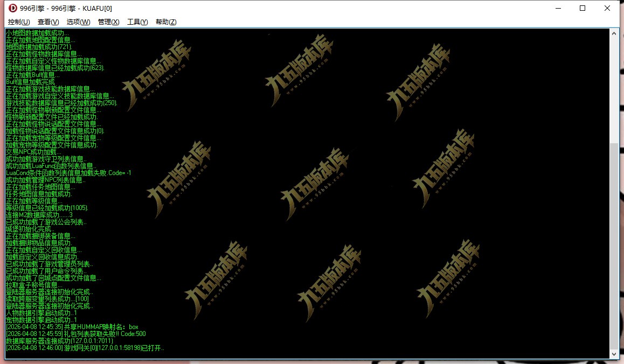Click the scrollbar up arrow
The width and height of the screenshot is (624, 364).
pos(614,34)
